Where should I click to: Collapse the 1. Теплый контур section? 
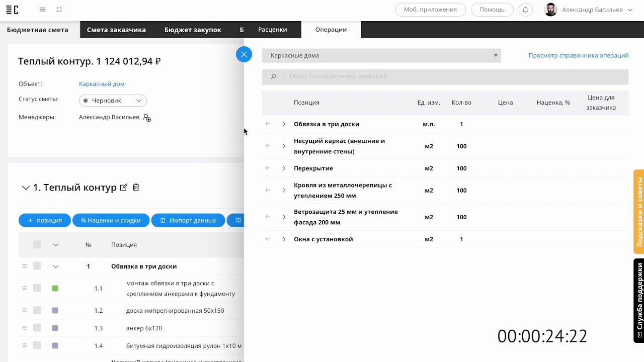click(x=25, y=188)
